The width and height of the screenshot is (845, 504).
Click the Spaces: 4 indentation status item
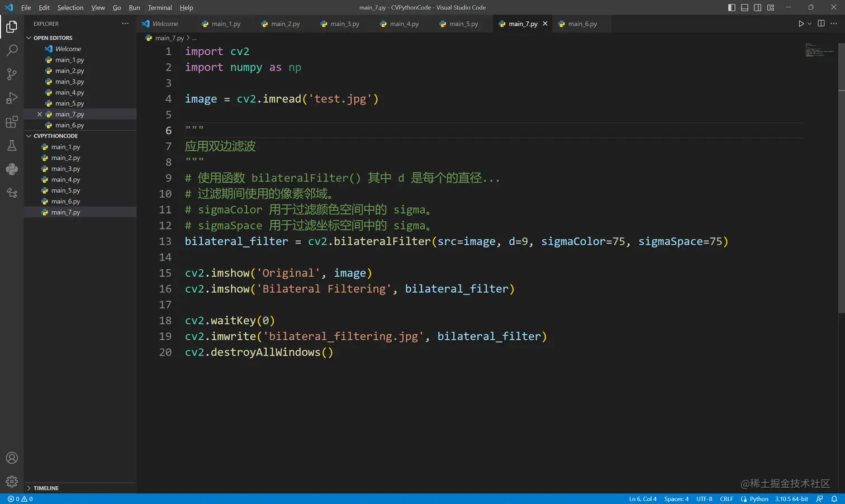pyautogui.click(x=676, y=499)
